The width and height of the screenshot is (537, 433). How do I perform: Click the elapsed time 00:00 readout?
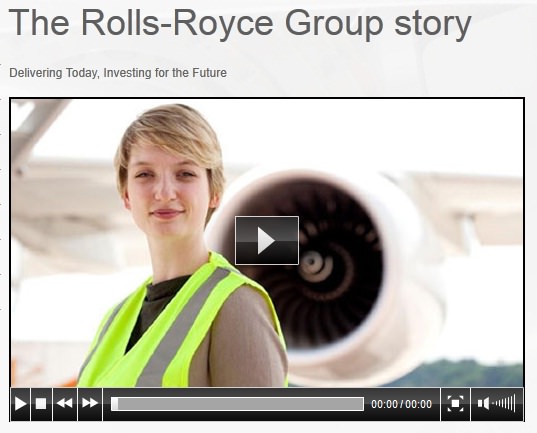[x=385, y=404]
